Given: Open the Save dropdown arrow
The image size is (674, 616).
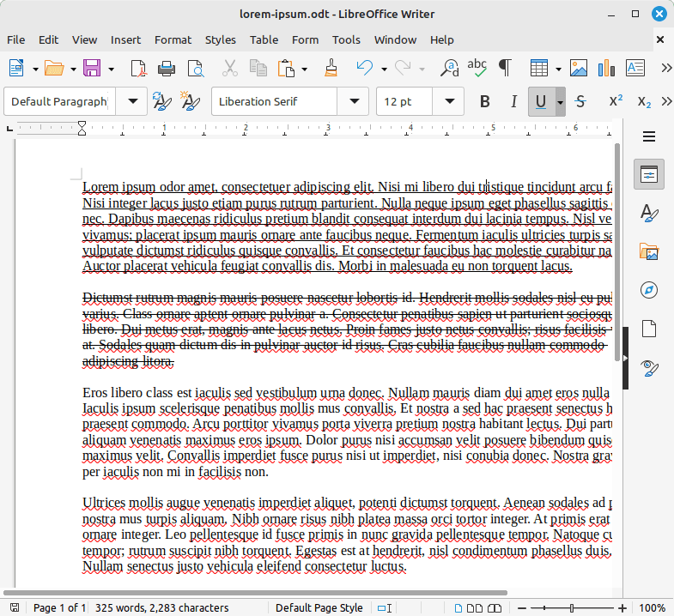Looking at the screenshot, I should pos(111,69).
